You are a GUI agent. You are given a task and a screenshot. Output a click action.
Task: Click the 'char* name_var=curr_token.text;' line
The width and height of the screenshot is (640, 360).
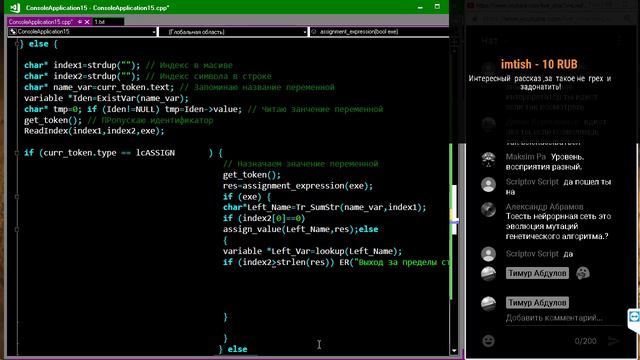[x=99, y=87]
